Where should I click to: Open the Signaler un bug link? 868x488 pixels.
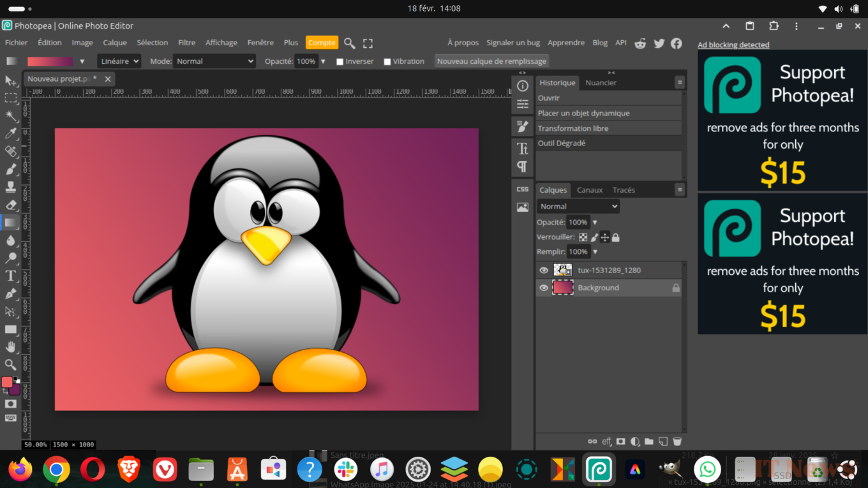pyautogui.click(x=513, y=43)
